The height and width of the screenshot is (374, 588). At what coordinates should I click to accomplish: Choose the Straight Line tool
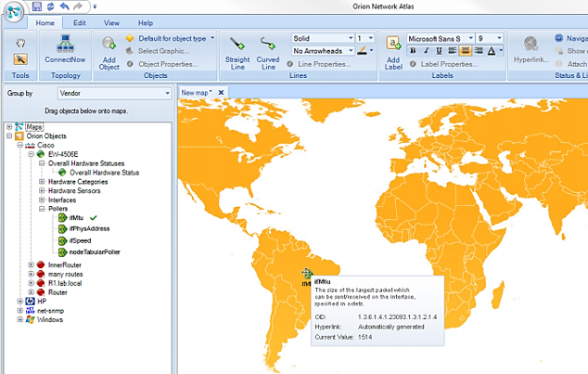(x=237, y=53)
